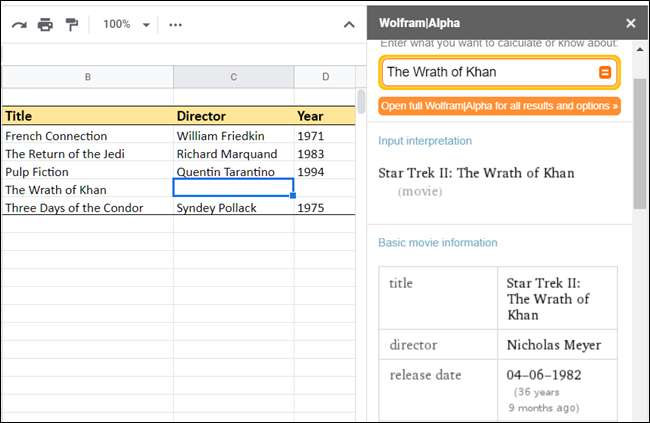Close the Wolfram|Alpha sidebar
Image resolution: width=650 pixels, height=423 pixels.
point(631,23)
